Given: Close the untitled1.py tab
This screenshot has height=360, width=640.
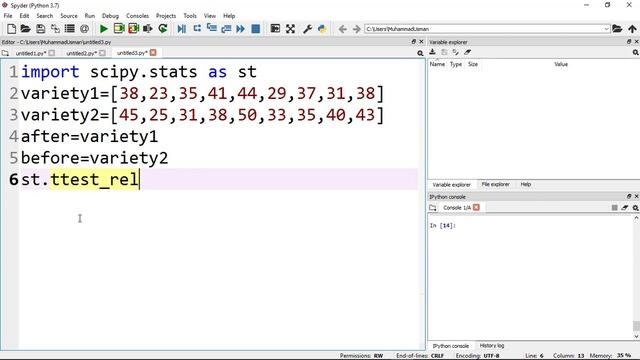Looking at the screenshot, I should 51,53.
